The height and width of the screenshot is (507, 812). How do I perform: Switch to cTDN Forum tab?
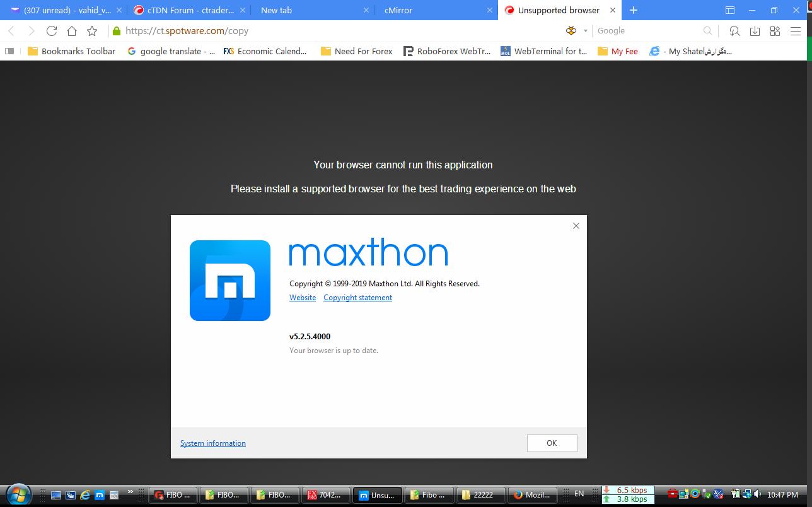click(190, 10)
